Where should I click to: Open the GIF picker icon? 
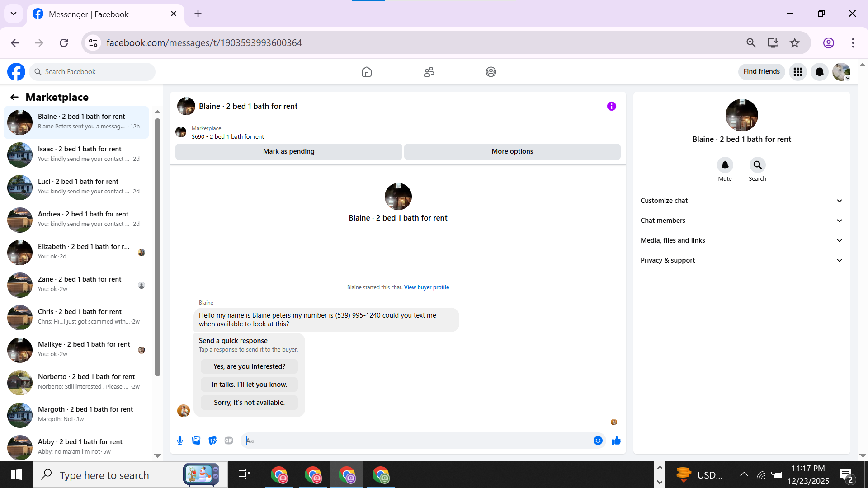tap(229, 441)
